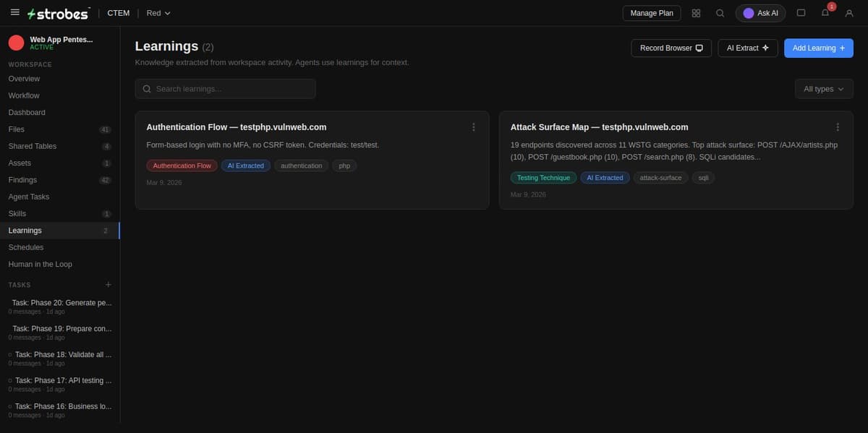The height and width of the screenshot is (433, 868).
Task: Open Schedules in sidebar
Action: (60, 247)
